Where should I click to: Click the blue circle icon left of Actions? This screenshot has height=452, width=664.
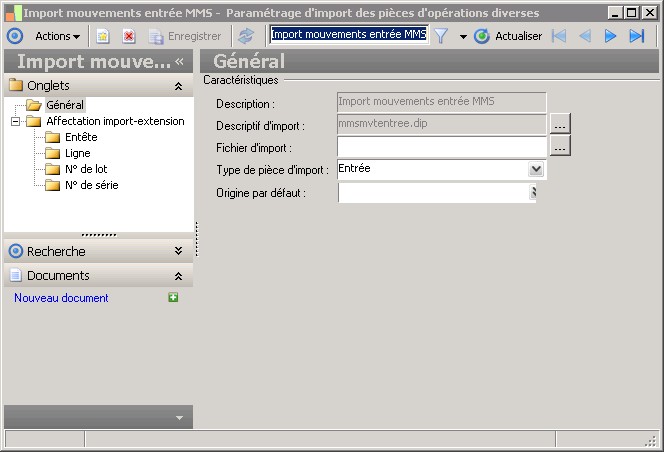15,36
